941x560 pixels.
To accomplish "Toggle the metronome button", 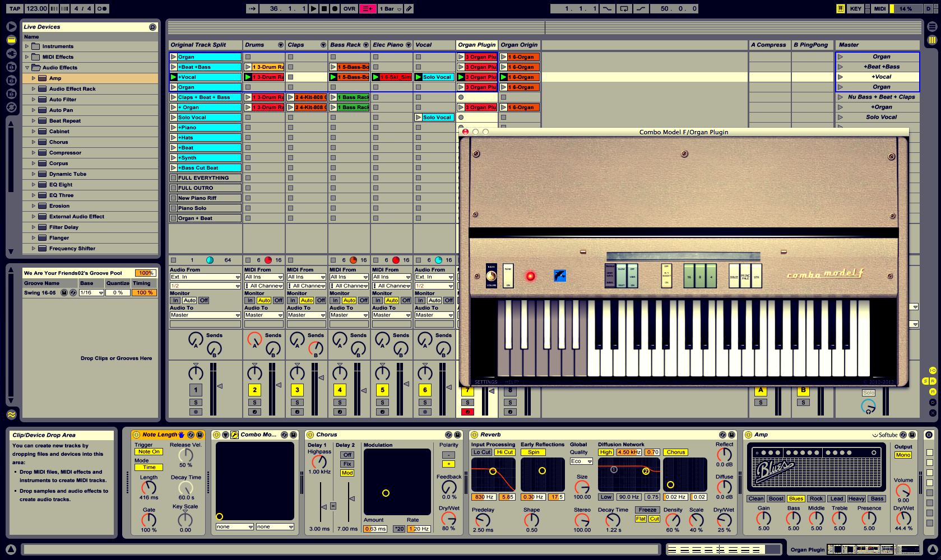I will pyautogui.click(x=101, y=8).
